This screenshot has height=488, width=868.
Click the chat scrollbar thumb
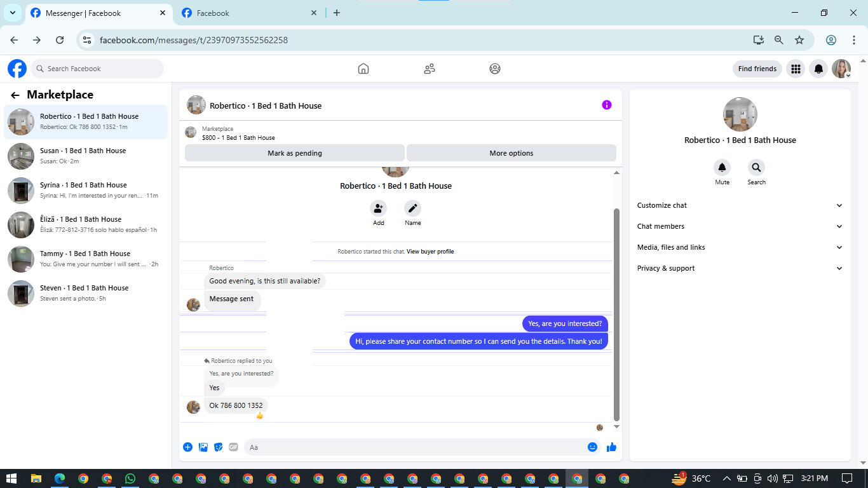point(616,315)
